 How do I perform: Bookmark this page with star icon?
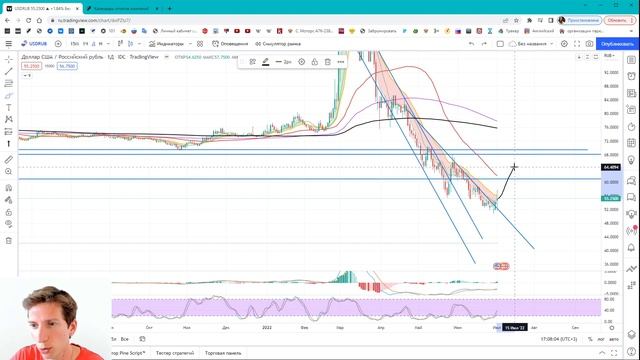(x=516, y=20)
